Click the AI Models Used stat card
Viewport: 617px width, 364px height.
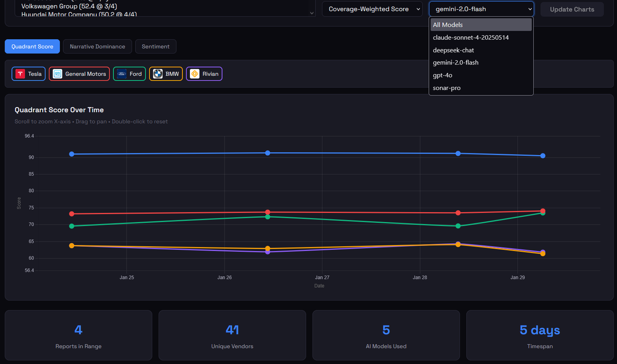pos(386,335)
